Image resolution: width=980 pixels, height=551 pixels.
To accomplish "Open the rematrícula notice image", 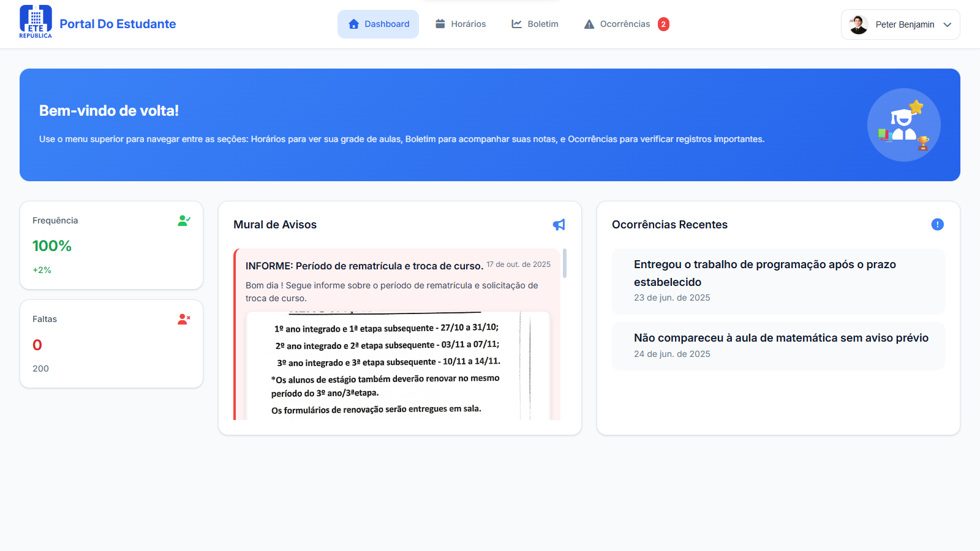I will click(398, 367).
